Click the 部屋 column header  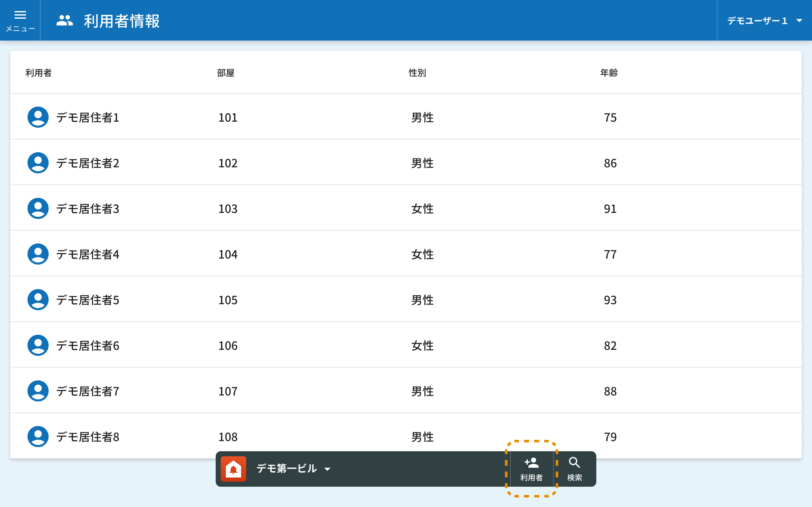coord(226,73)
